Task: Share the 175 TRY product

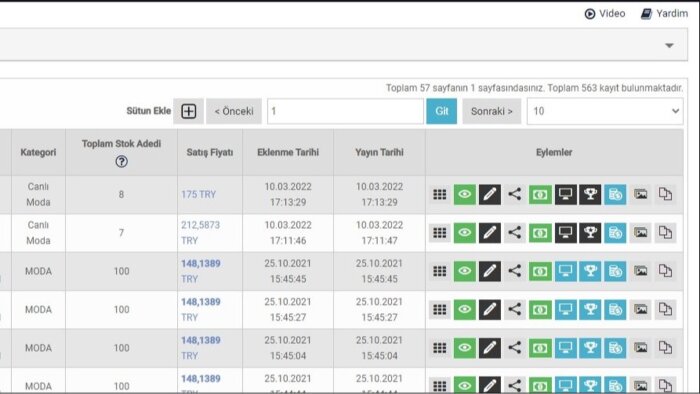Action: pyautogui.click(x=515, y=195)
